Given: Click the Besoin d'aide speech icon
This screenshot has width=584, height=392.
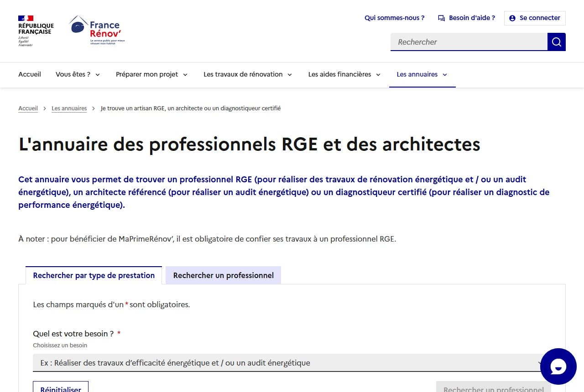Looking at the screenshot, I should [x=441, y=18].
